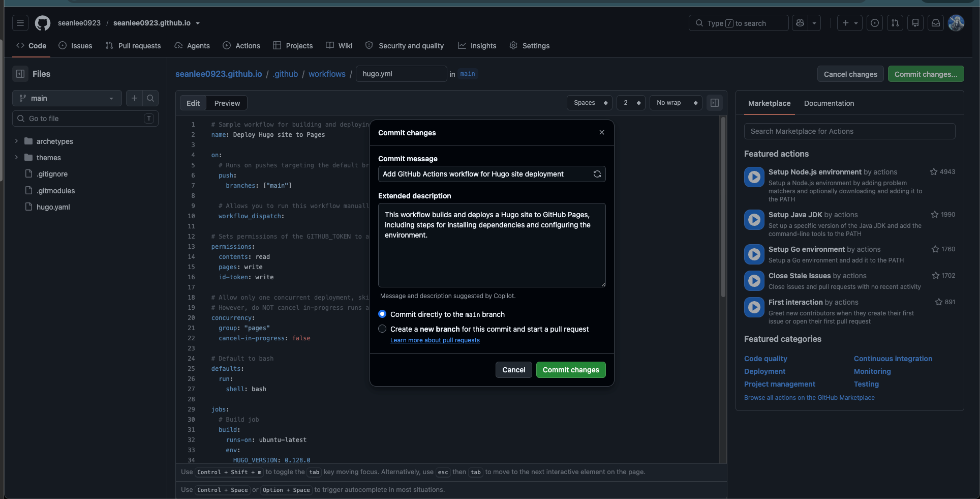The image size is (980, 499).
Task: Star the Setup Java JDK action
Action: (x=935, y=215)
